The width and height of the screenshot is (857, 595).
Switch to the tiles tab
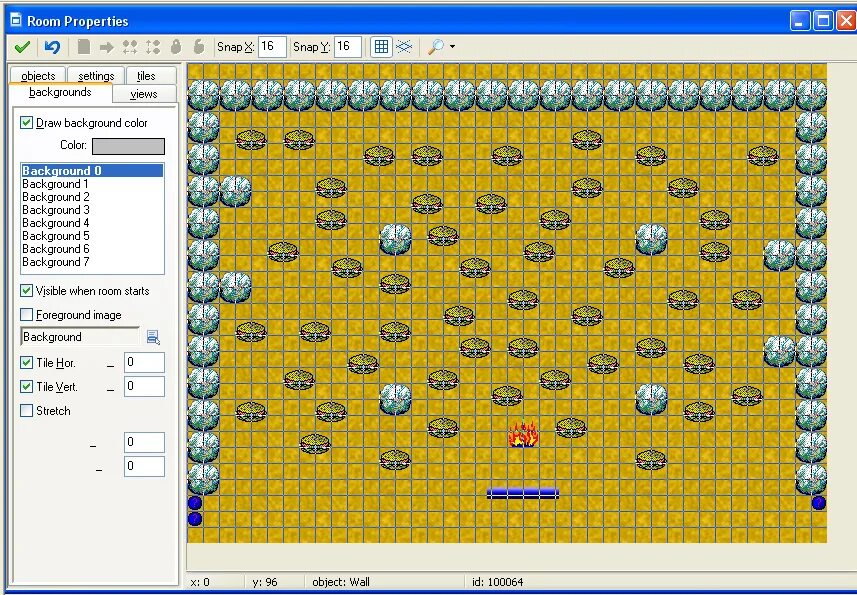click(x=146, y=75)
